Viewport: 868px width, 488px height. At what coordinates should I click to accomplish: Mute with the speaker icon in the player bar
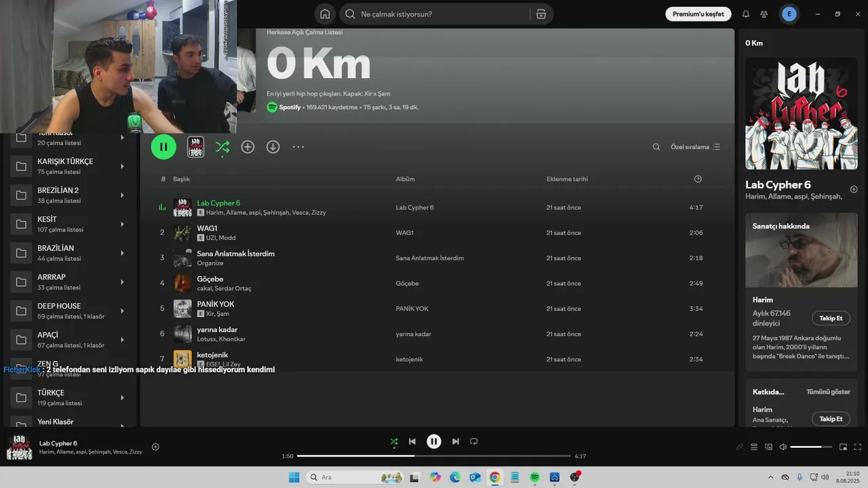pyautogui.click(x=783, y=447)
